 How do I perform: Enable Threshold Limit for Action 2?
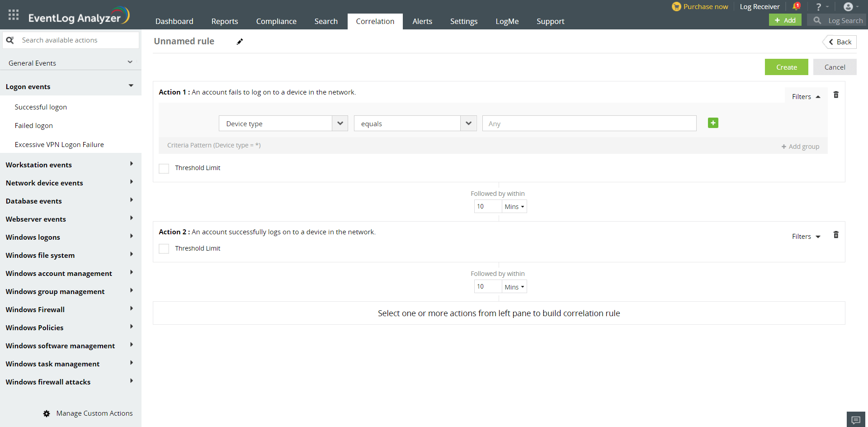164,249
